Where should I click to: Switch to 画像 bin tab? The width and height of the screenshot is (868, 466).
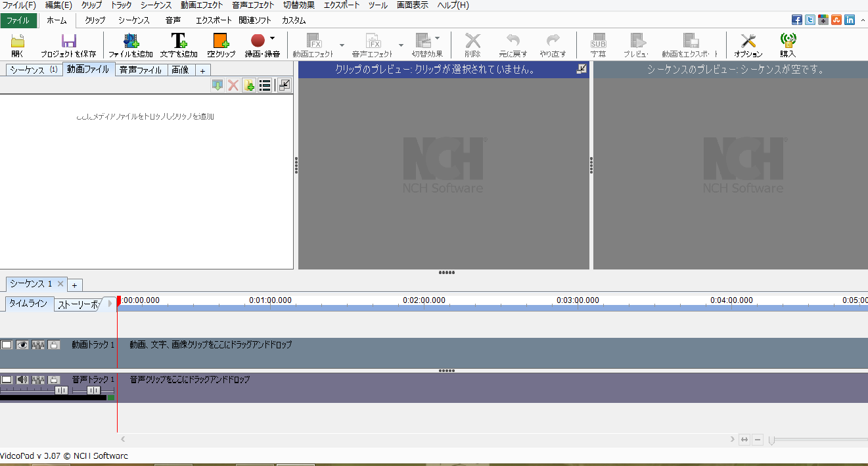tap(180, 70)
